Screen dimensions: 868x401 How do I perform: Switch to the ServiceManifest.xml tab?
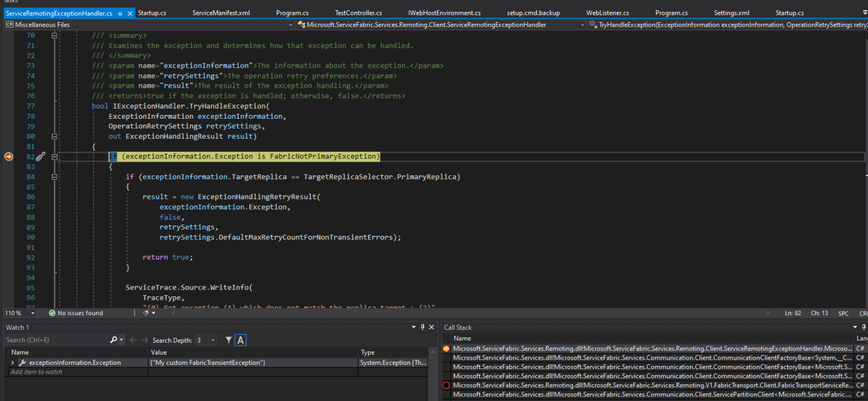coord(221,12)
